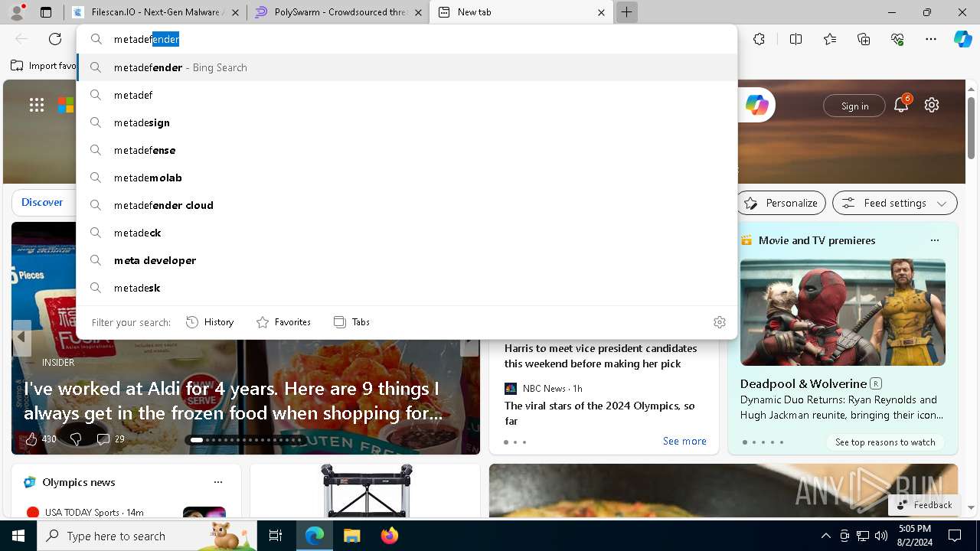This screenshot has width=980, height=551.
Task: Open Action Center notifications icon
Action: pyautogui.click(x=955, y=536)
